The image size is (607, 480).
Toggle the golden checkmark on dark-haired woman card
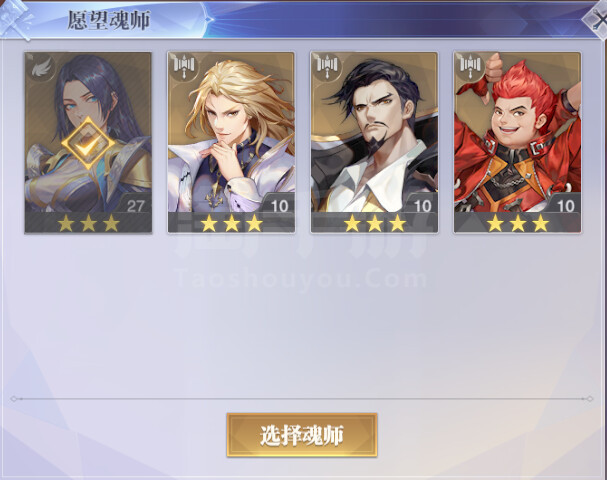[x=89, y=144]
